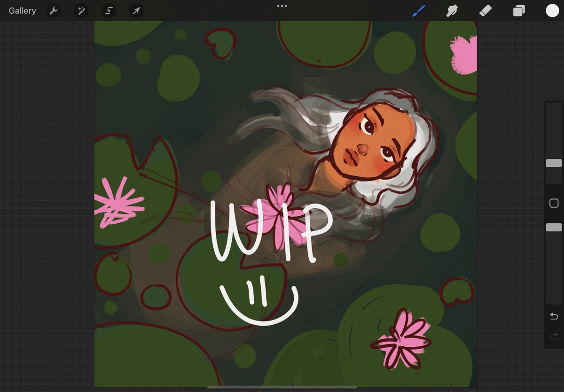Tap the redo arrow

pos(553,336)
